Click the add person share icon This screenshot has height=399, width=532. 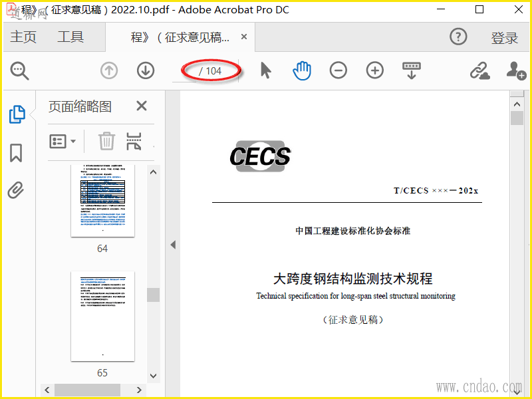pos(516,70)
